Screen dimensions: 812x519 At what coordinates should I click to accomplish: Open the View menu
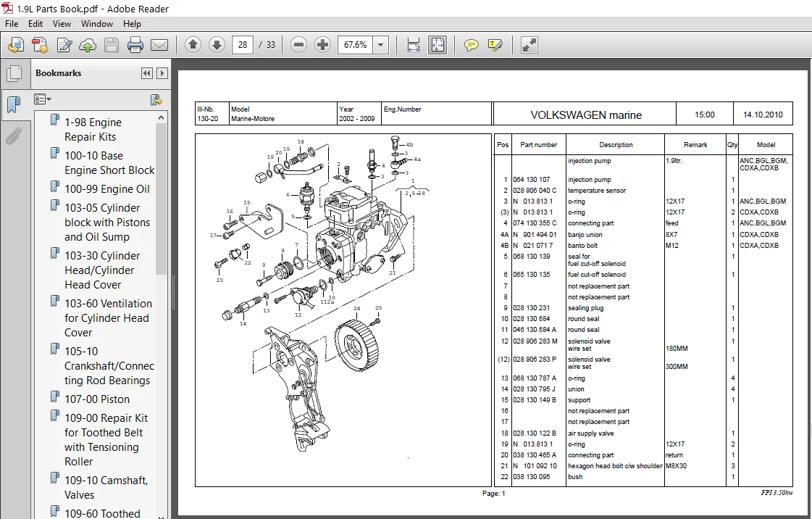pyautogui.click(x=62, y=24)
